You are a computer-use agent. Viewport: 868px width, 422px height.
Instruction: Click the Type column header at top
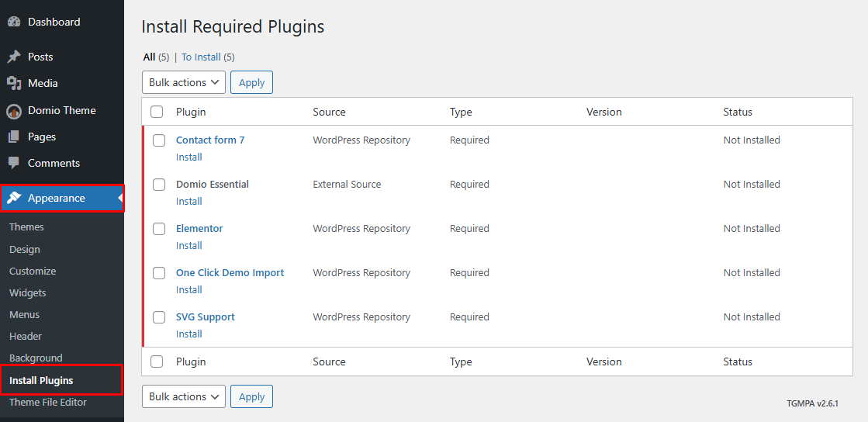(x=461, y=112)
